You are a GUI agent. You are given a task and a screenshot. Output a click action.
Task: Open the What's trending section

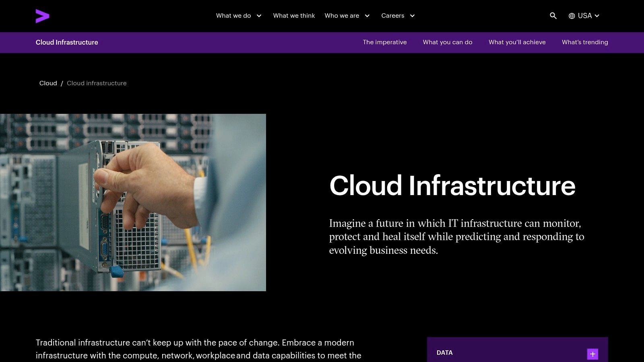585,42
